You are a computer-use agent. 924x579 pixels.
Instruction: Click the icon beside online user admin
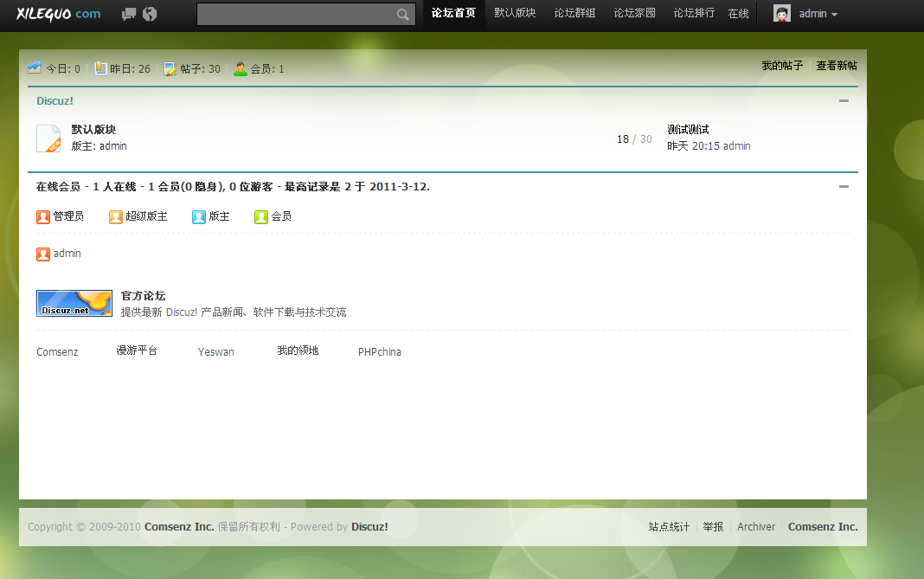click(43, 254)
